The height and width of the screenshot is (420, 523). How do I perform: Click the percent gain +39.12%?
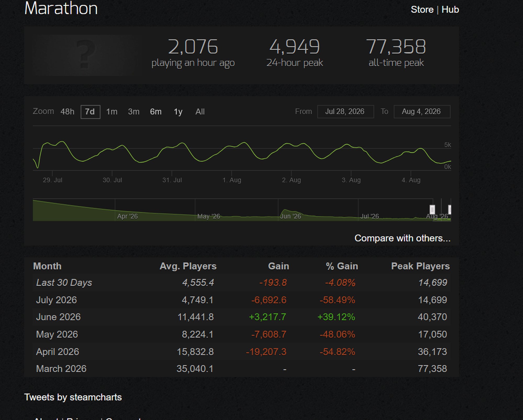[x=336, y=317]
